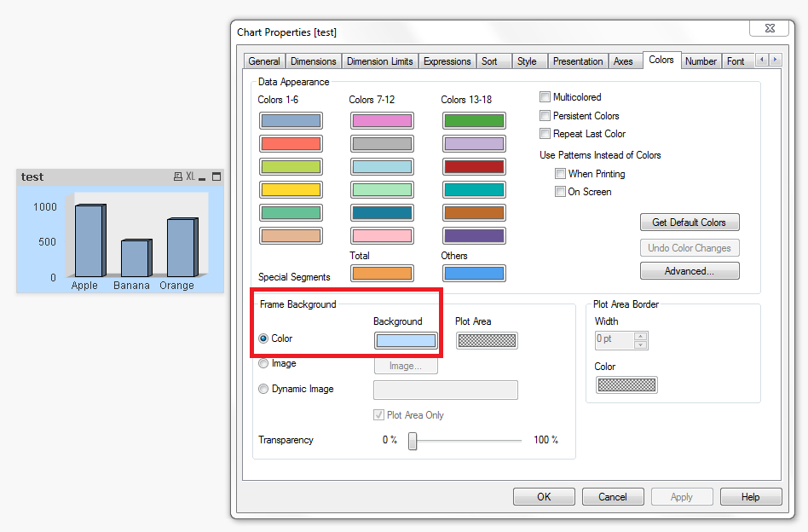Image resolution: width=808 pixels, height=532 pixels.
Task: Click the yellow swatch in Colors 1-6
Action: (291, 190)
